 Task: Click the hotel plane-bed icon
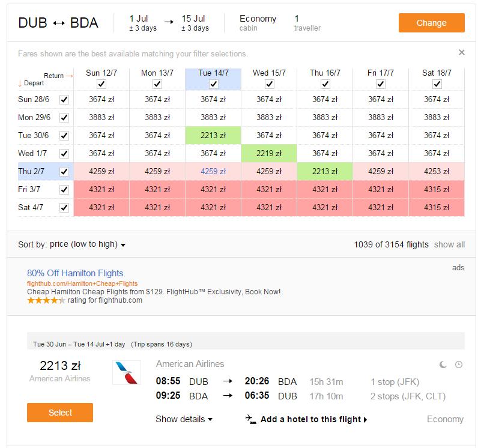coord(250,419)
